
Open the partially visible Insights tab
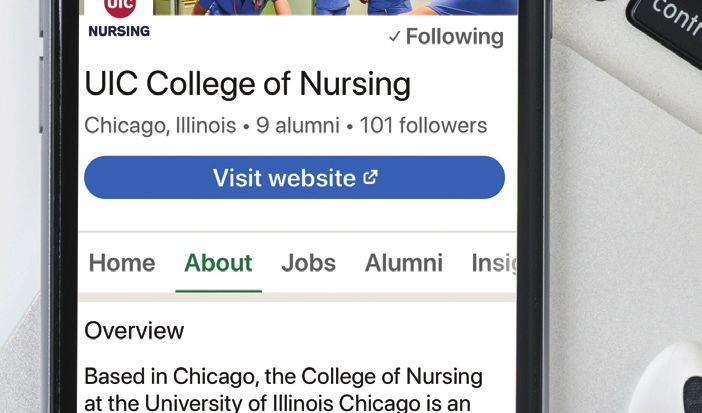493,263
